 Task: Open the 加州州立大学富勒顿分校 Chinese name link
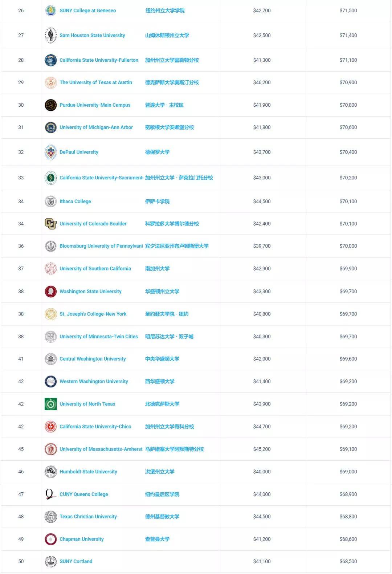[172, 60]
